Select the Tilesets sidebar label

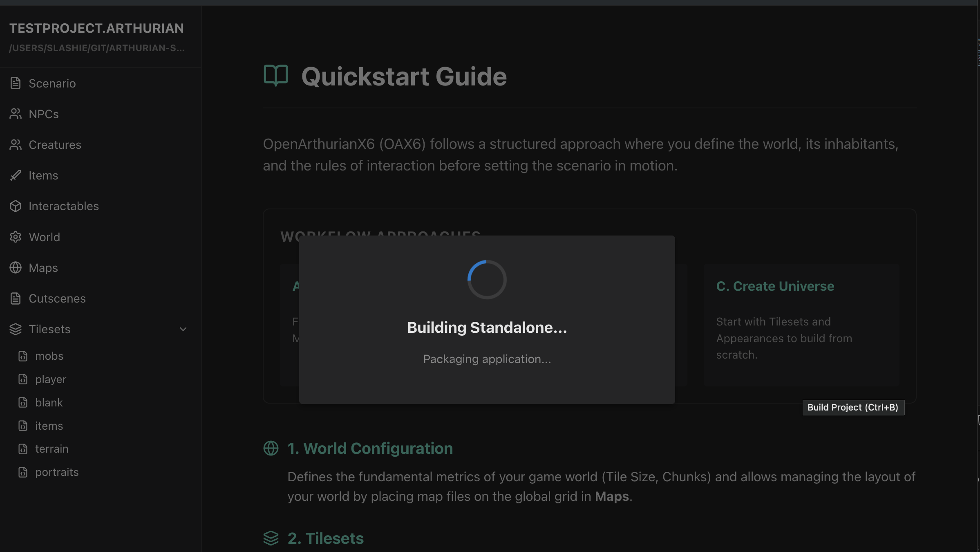click(x=49, y=329)
